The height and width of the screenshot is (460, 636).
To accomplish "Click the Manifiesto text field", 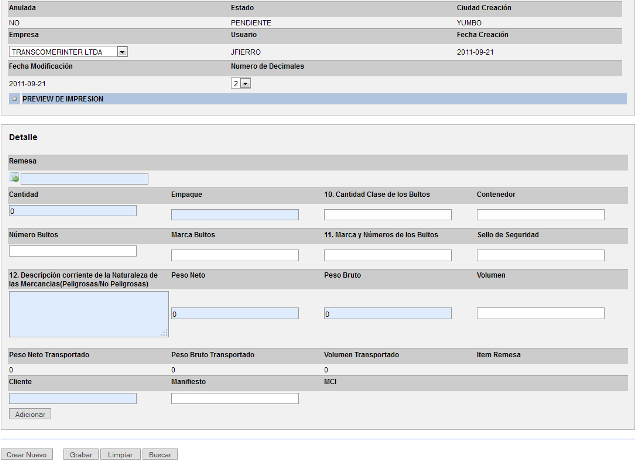I will point(234,398).
